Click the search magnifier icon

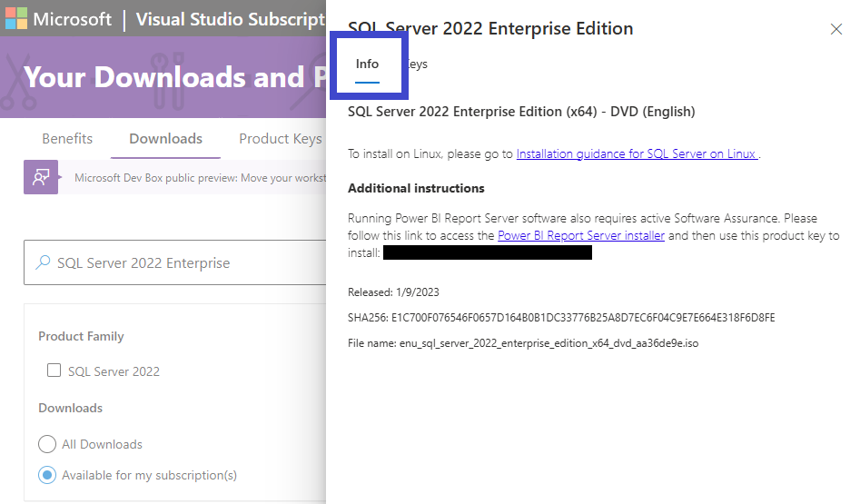pos(43,262)
